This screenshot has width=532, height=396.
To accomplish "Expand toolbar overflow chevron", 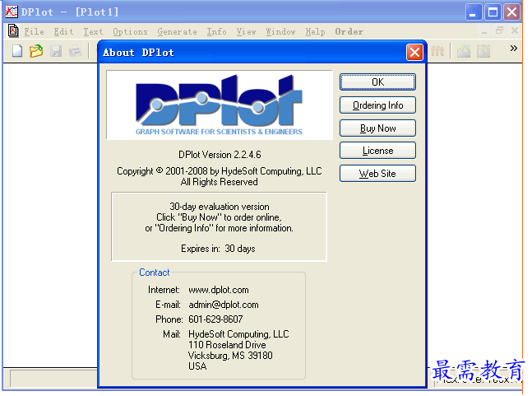I will click(513, 49).
